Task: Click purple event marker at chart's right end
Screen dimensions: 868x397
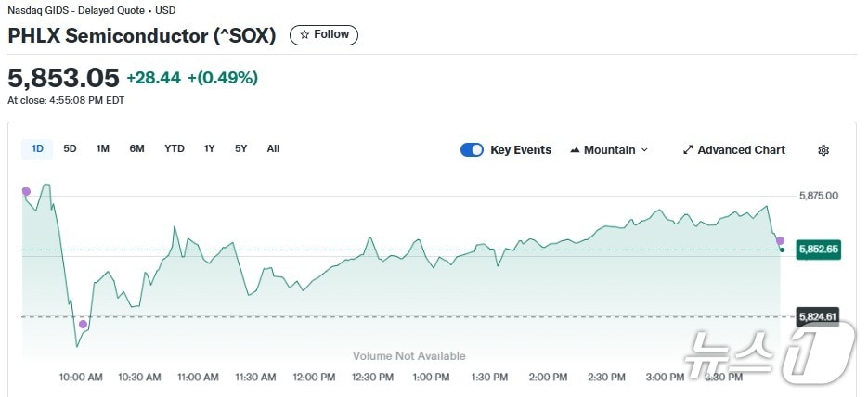Action: pos(780,240)
